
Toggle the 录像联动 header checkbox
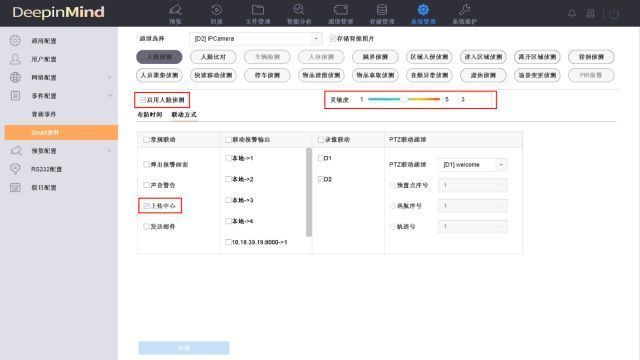coord(320,140)
